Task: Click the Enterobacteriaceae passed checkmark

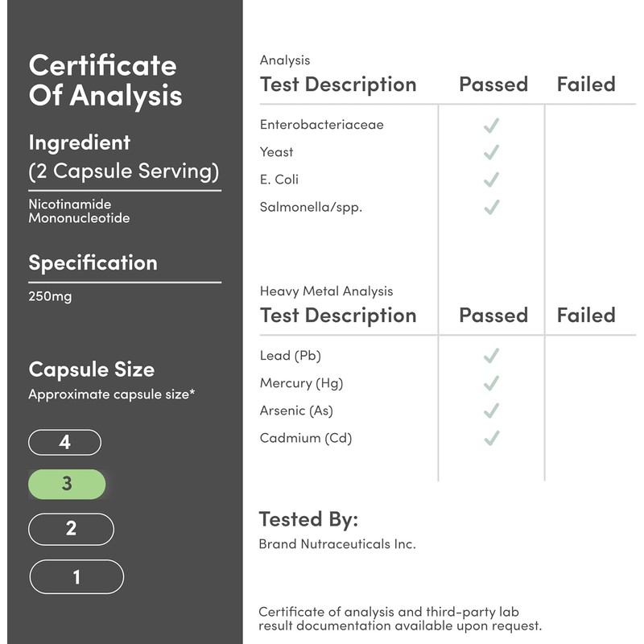Action: point(492,126)
